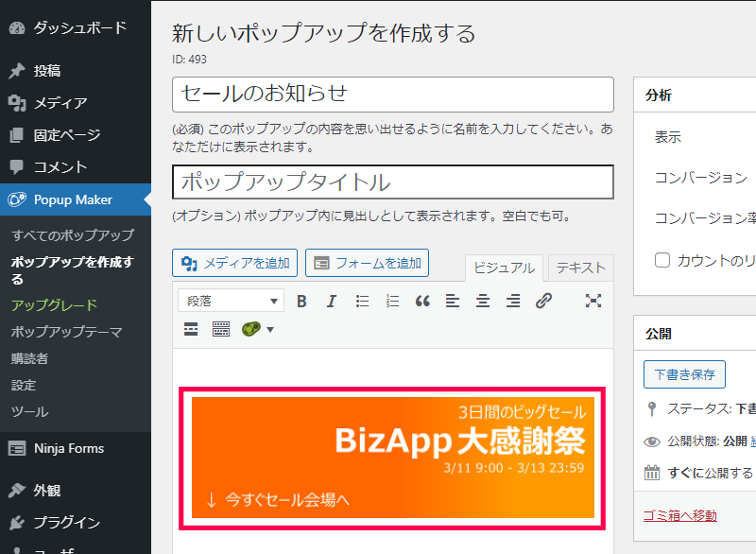Open the Popup Maker 設定 submenu
This screenshot has height=554, width=756.
(24, 385)
